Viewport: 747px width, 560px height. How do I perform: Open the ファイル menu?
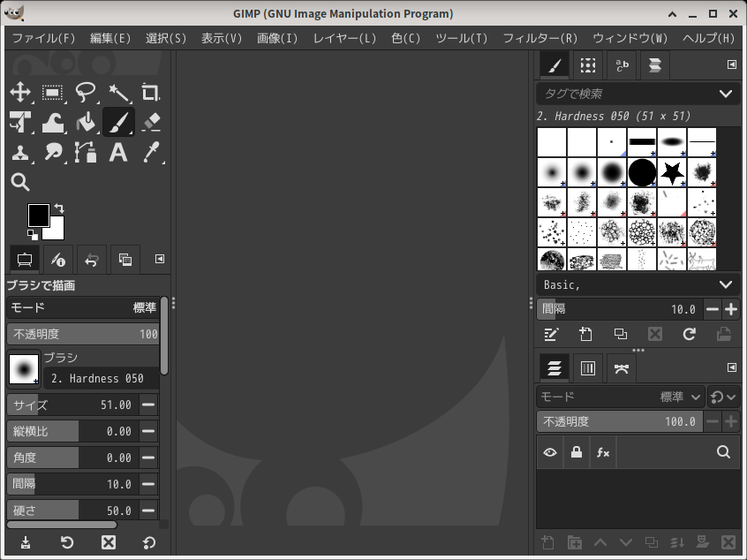click(x=37, y=39)
